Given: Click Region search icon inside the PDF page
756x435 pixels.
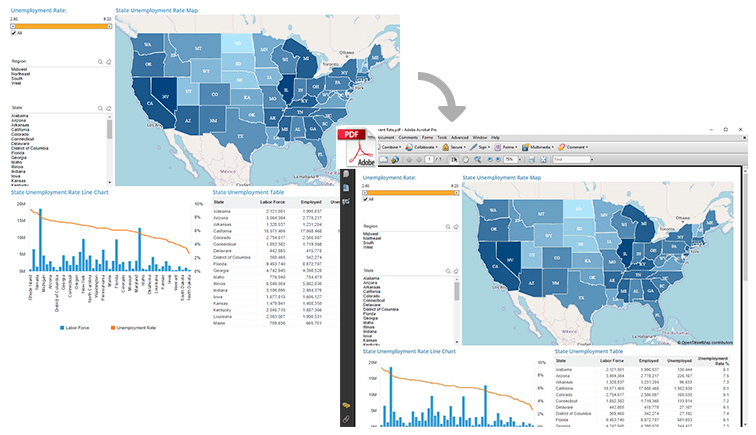Looking at the screenshot, I should (x=448, y=227).
